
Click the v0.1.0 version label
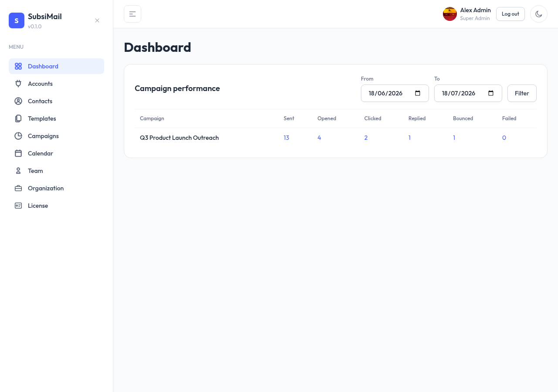35,27
